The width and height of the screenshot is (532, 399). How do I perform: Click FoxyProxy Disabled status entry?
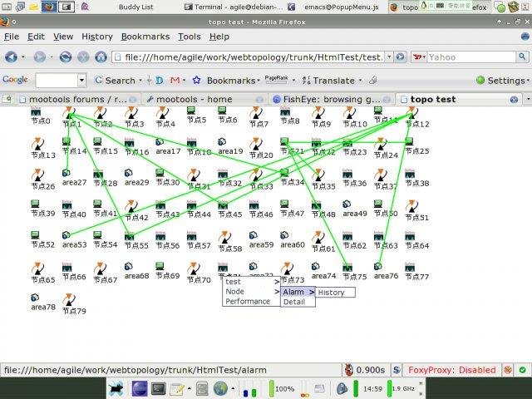(451, 370)
